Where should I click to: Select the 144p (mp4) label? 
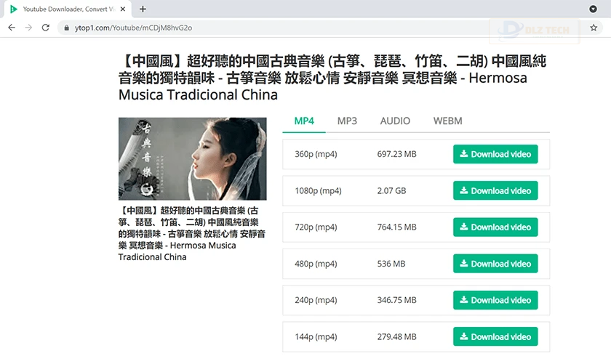316,336
